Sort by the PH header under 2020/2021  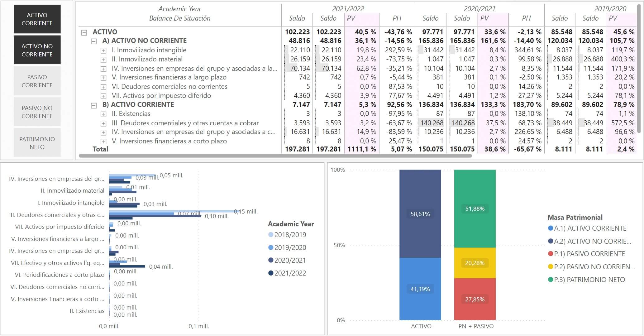coord(527,18)
